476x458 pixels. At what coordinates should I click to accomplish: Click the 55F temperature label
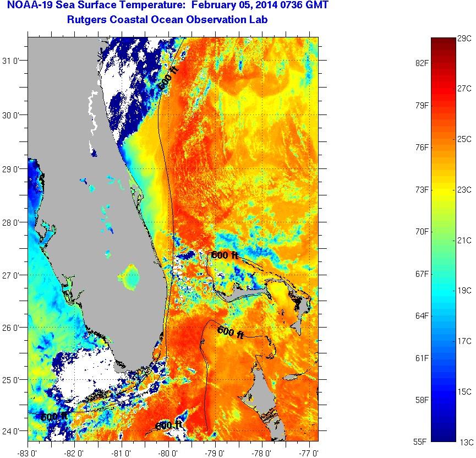pos(422,442)
